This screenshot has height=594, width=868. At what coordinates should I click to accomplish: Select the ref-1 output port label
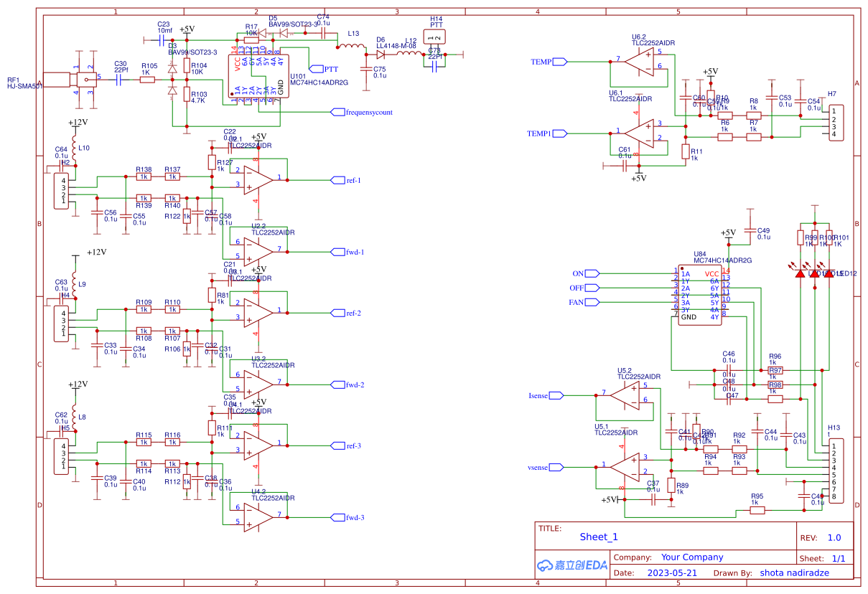(343, 179)
